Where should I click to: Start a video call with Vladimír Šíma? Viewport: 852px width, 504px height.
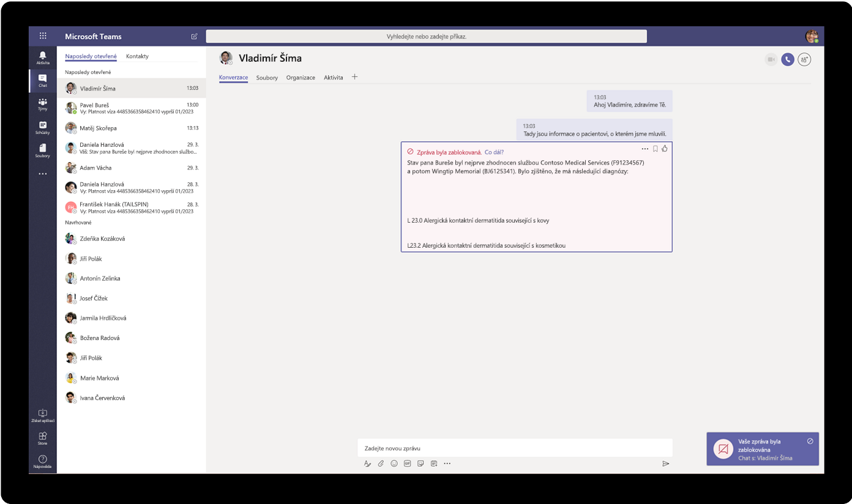tap(771, 59)
